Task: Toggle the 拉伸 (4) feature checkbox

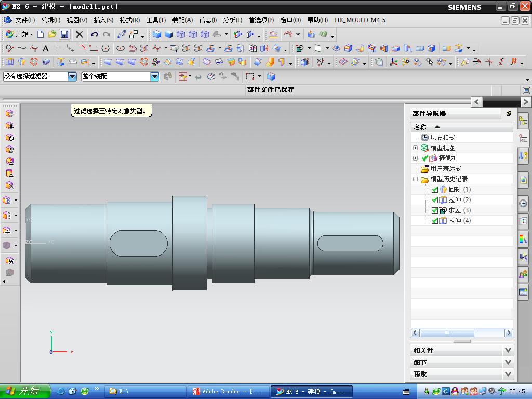Action: pos(435,221)
